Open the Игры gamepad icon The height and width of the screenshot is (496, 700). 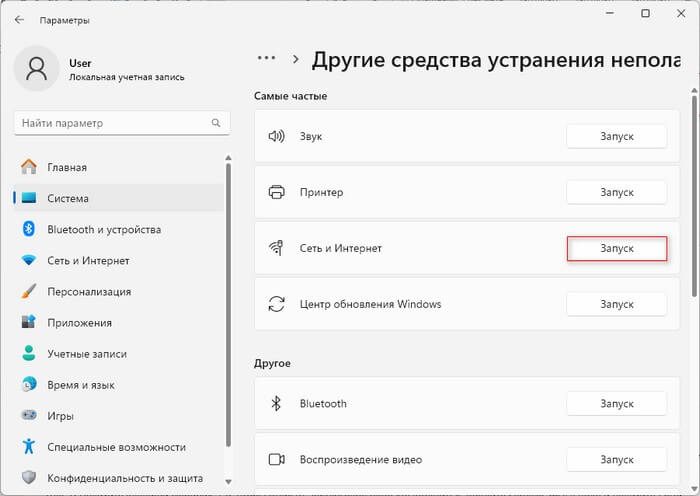[29, 416]
